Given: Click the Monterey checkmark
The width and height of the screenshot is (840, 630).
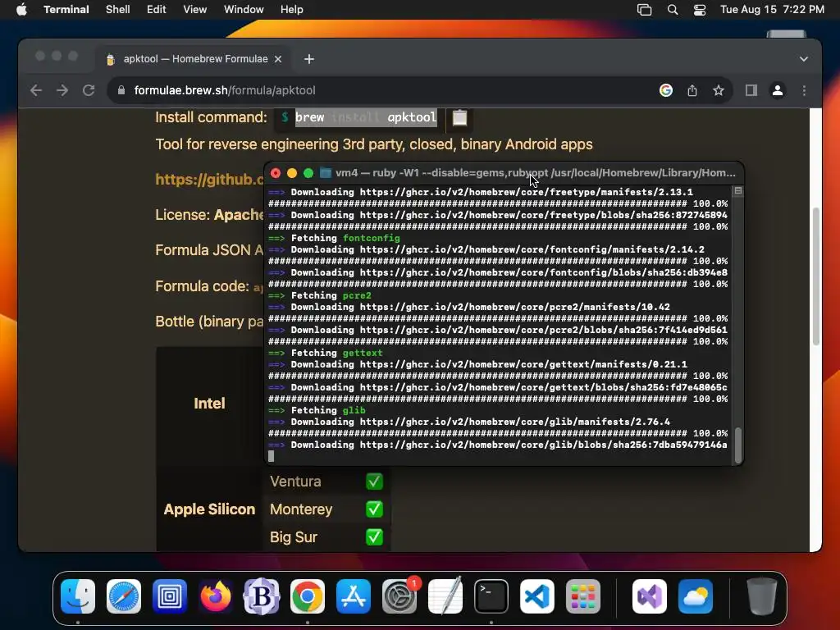Looking at the screenshot, I should click(374, 509).
